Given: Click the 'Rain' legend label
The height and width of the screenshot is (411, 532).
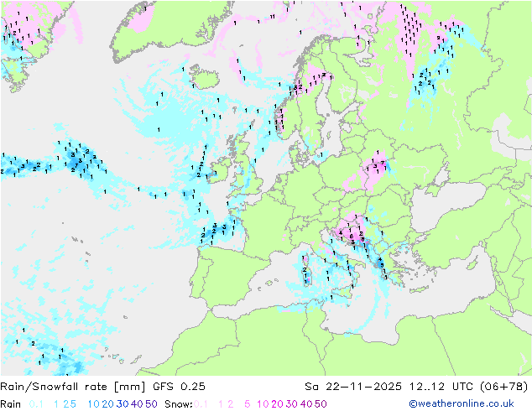Looking at the screenshot, I should (11, 404).
